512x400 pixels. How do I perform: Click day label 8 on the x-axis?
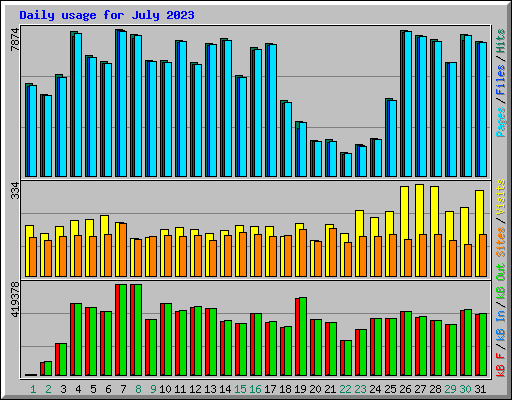click(x=138, y=389)
